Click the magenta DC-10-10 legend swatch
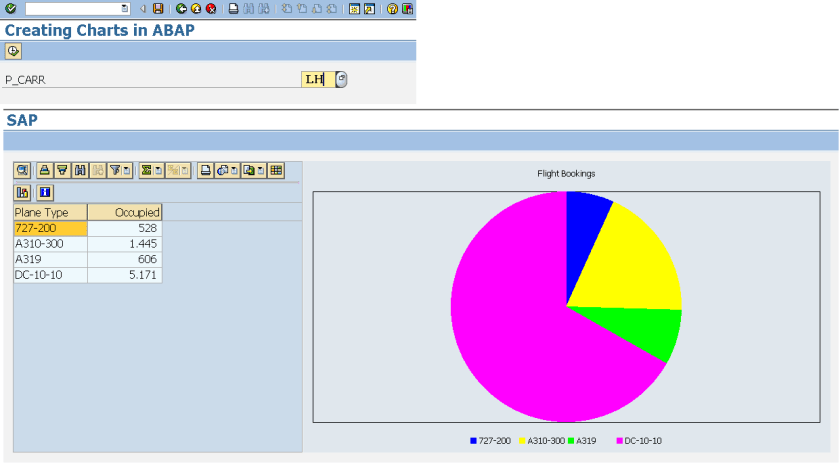The image size is (840, 464). [619, 441]
